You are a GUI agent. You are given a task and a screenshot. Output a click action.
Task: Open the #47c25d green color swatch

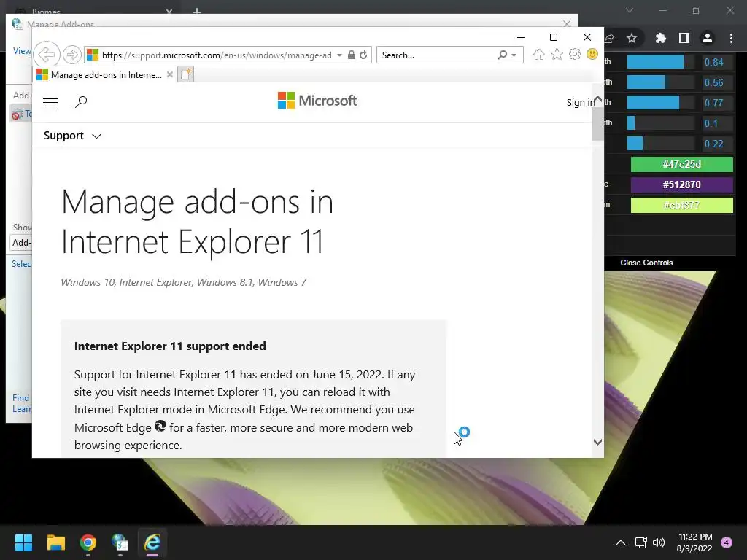click(x=682, y=164)
